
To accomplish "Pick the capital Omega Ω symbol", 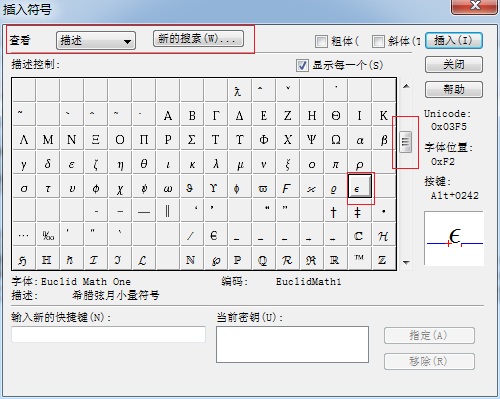I will 336,140.
